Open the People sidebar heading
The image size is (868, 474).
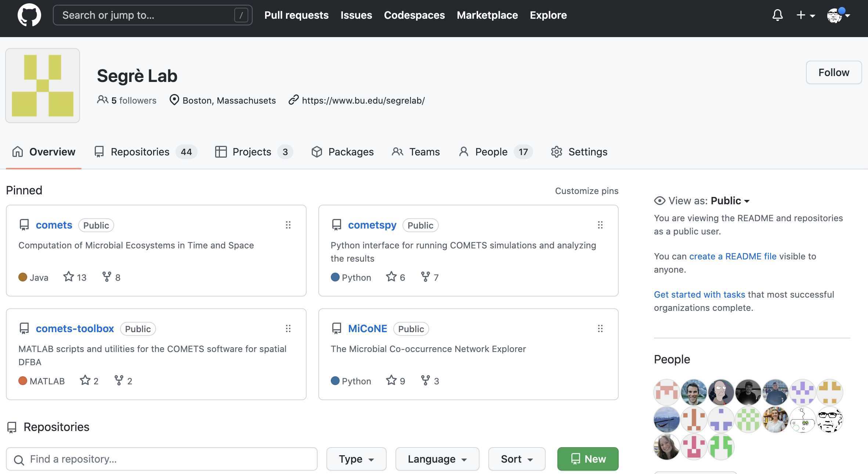(x=672, y=359)
